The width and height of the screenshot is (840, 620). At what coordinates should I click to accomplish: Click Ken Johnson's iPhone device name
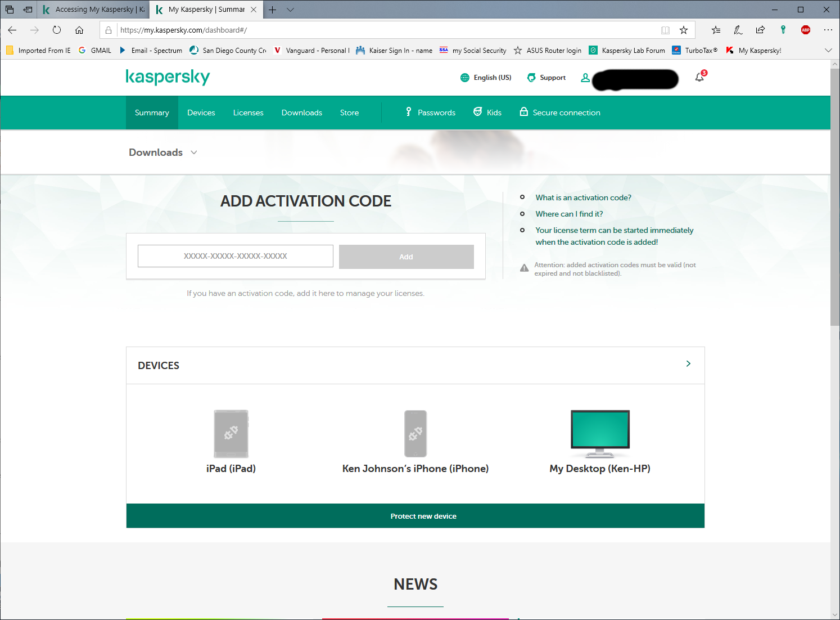point(416,469)
